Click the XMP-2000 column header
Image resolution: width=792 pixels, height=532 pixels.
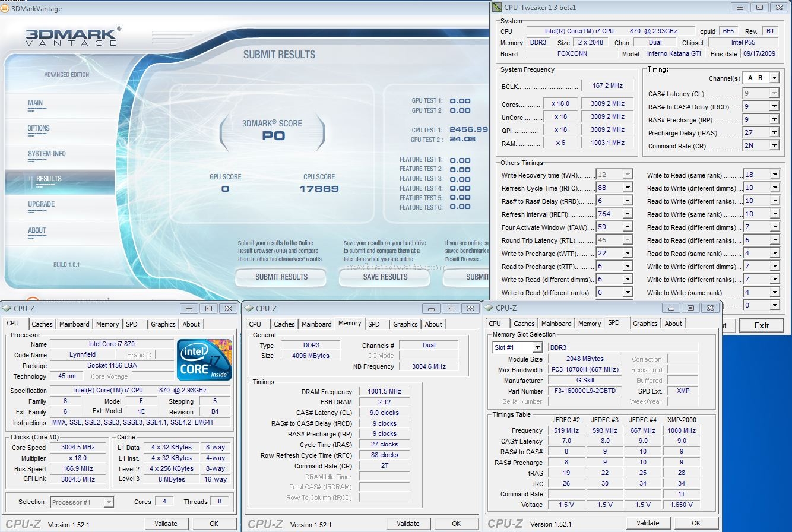point(681,420)
